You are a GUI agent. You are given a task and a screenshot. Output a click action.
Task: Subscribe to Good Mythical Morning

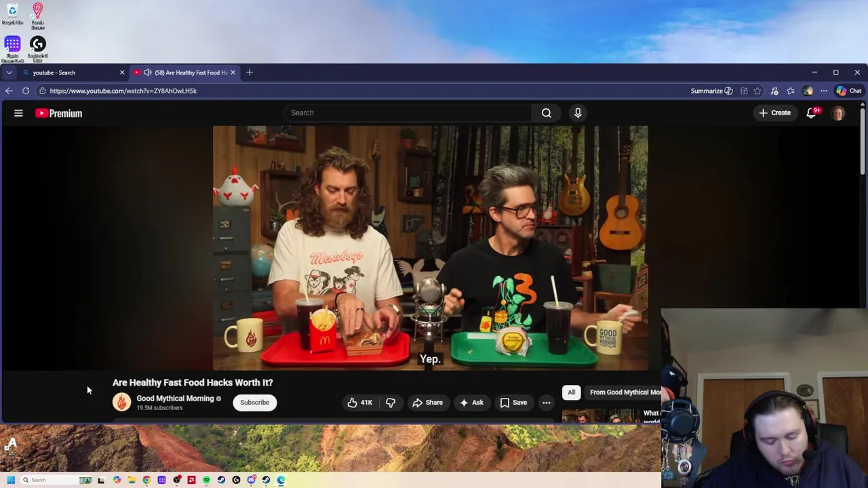tap(254, 403)
